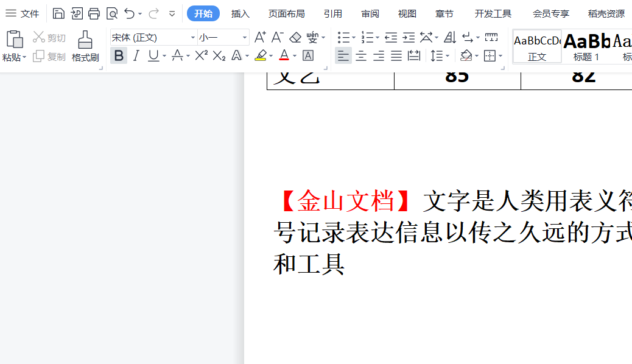632x364 pixels.
Task: Click the line spacing icon
Action: 436,55
